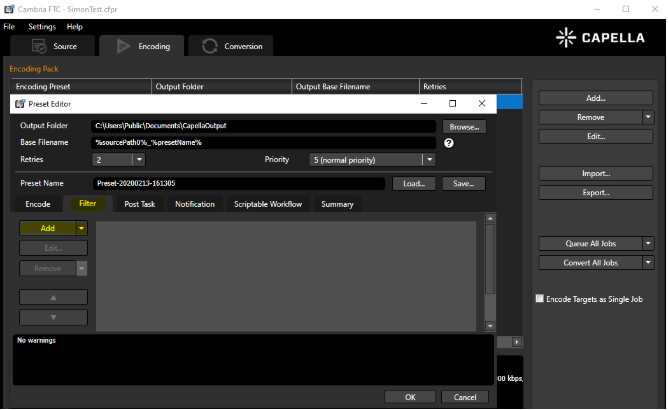
Task: Expand the main Remove button dropdown arrow
Action: pyautogui.click(x=648, y=117)
